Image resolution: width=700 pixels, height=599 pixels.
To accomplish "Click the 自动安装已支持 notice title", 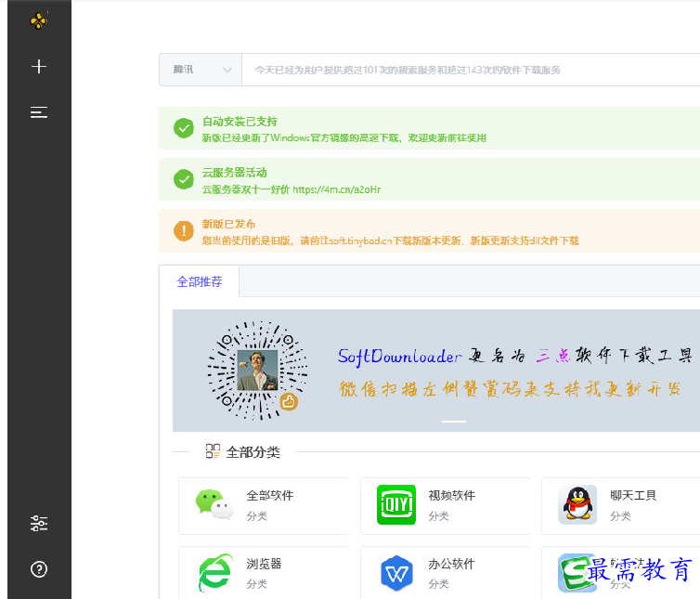I will point(240,122).
